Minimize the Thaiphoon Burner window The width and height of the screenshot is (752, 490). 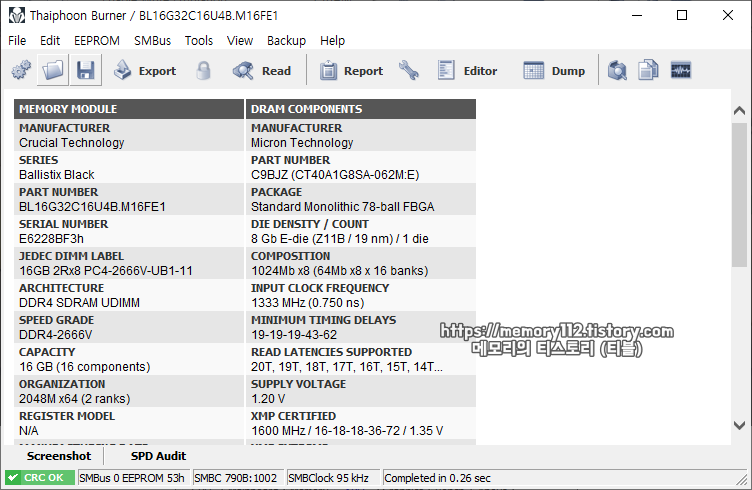(x=637, y=15)
